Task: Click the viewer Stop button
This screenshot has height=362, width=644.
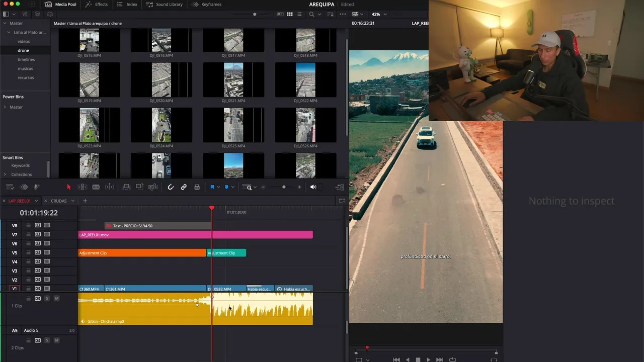Action: [x=418, y=359]
